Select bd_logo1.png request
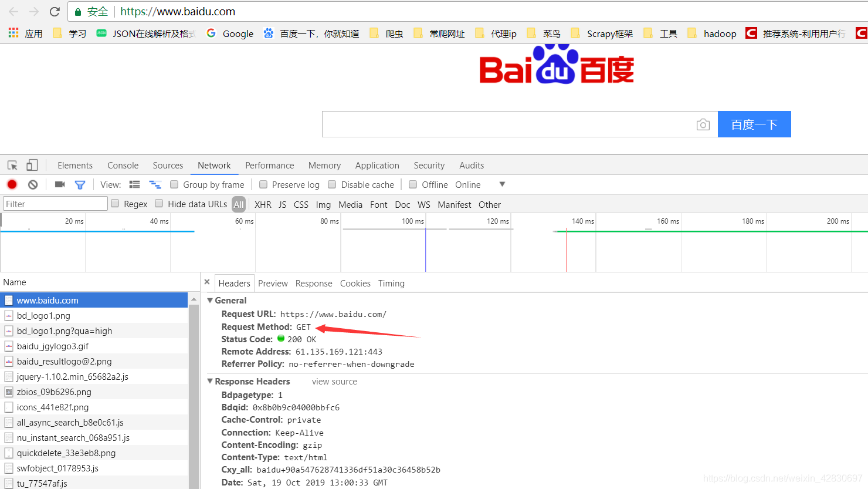This screenshot has height=489, width=868. tap(94, 316)
